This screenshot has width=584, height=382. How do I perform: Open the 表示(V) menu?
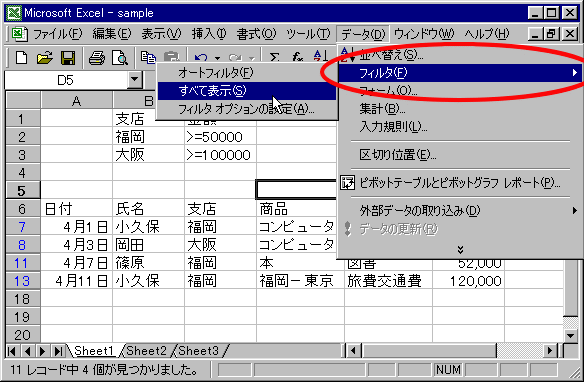[161, 34]
